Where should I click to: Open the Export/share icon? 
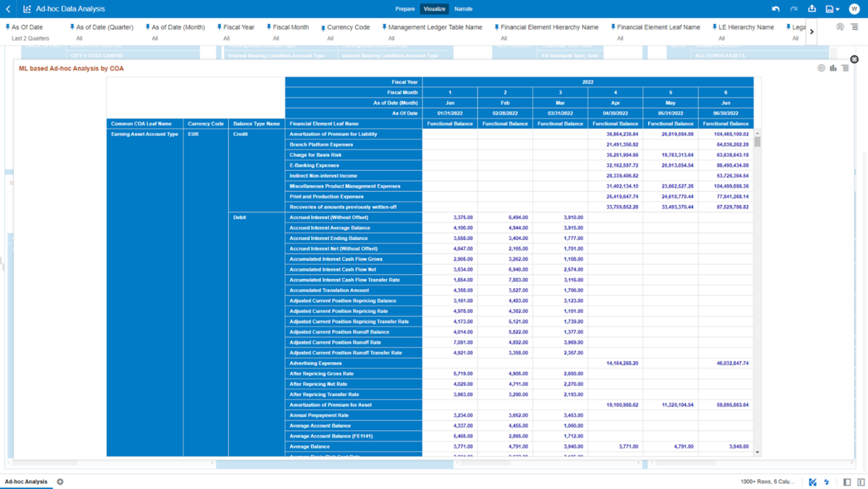[812, 9]
